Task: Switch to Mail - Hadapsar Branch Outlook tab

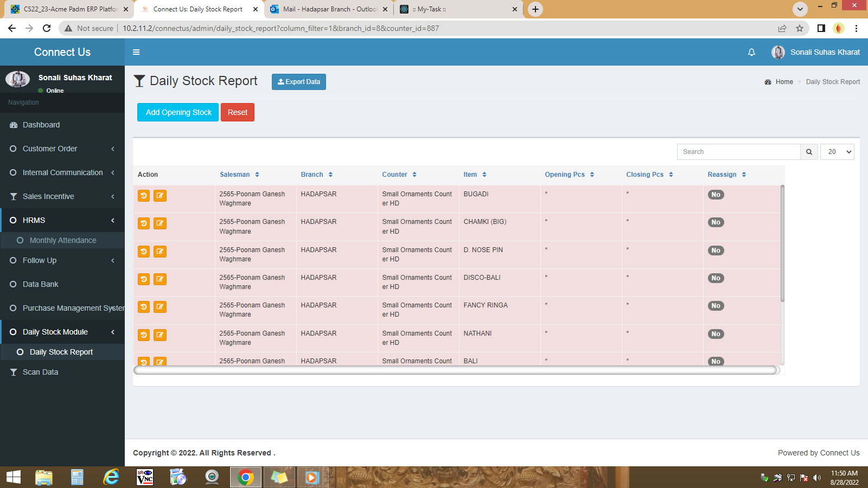Action: (x=328, y=9)
